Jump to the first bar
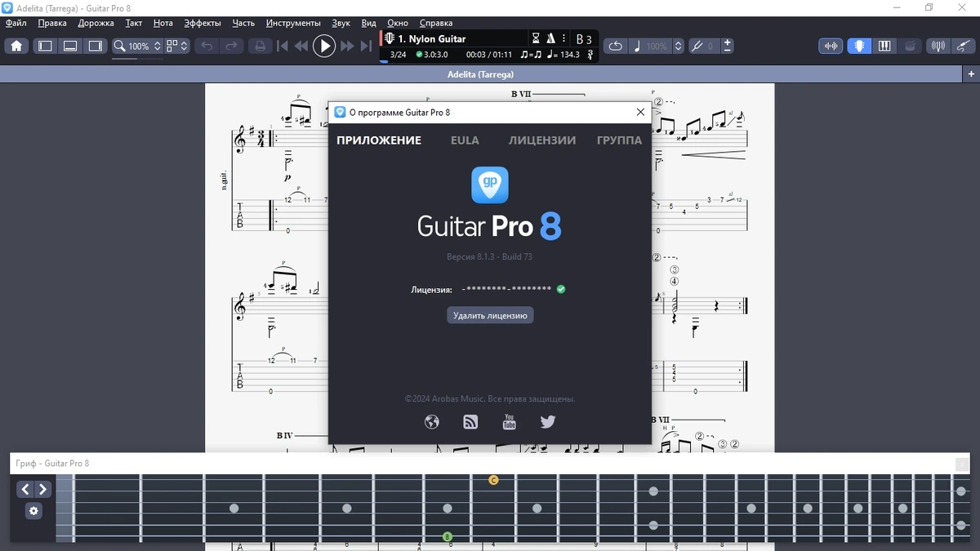The image size is (980, 551). [283, 47]
